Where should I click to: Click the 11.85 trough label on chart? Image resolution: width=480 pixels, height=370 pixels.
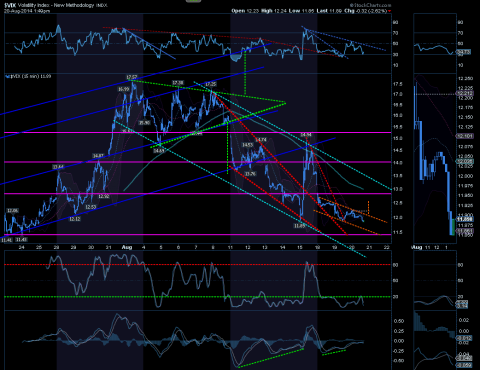[299, 226]
